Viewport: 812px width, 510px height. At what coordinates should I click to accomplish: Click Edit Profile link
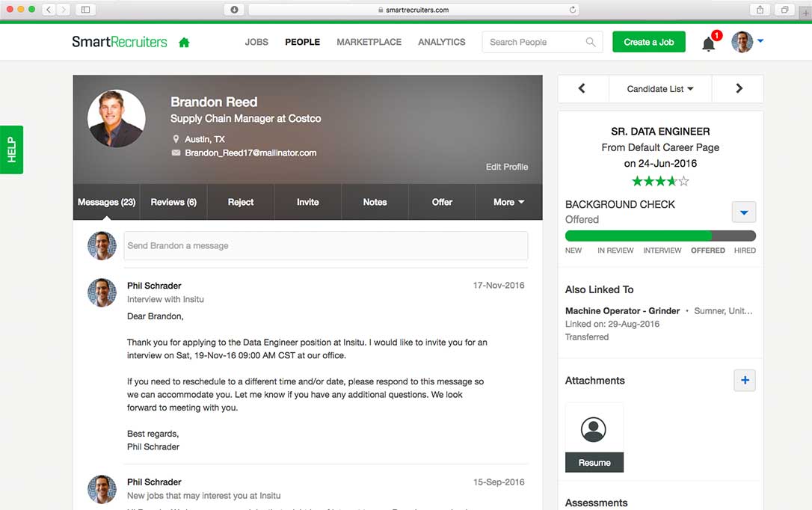pyautogui.click(x=506, y=167)
